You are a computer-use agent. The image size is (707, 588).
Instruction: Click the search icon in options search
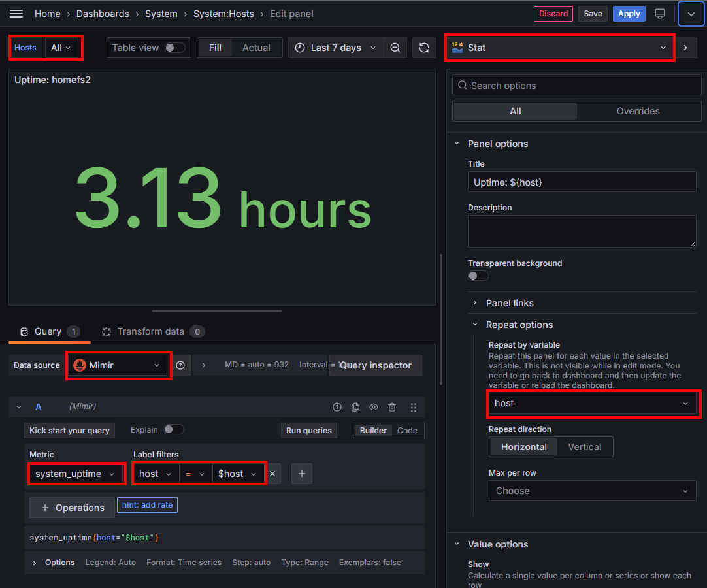(x=463, y=85)
